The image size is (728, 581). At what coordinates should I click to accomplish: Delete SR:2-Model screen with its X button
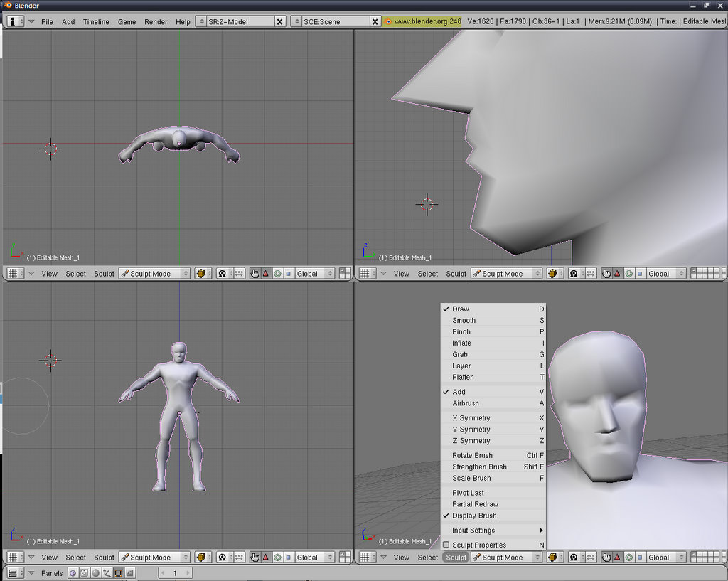280,21
